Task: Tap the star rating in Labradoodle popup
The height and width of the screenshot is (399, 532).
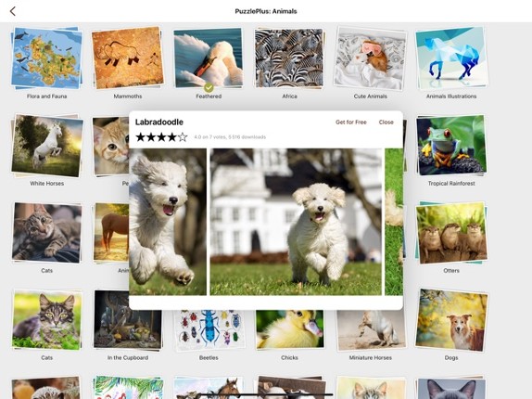Action: click(x=161, y=137)
